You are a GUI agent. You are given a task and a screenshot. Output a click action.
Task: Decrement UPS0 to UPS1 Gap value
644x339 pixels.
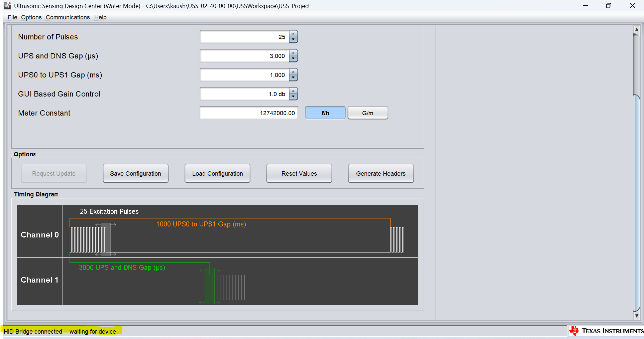(x=293, y=78)
